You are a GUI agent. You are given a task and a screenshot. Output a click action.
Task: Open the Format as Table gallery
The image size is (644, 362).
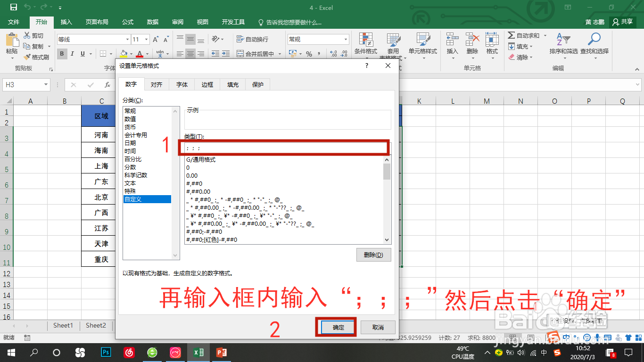tap(394, 45)
